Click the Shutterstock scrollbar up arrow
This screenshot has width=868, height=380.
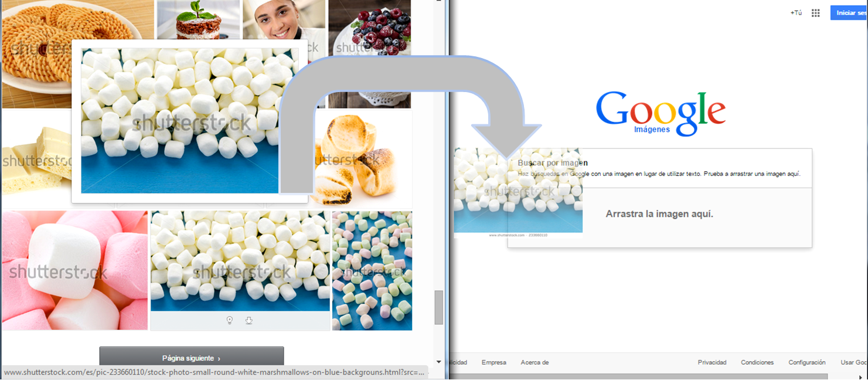(x=438, y=2)
